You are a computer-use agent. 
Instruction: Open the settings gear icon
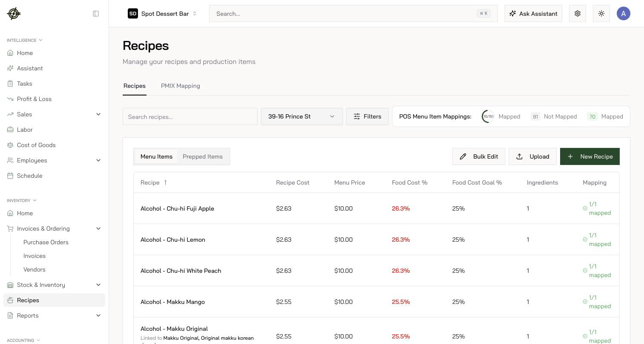578,14
